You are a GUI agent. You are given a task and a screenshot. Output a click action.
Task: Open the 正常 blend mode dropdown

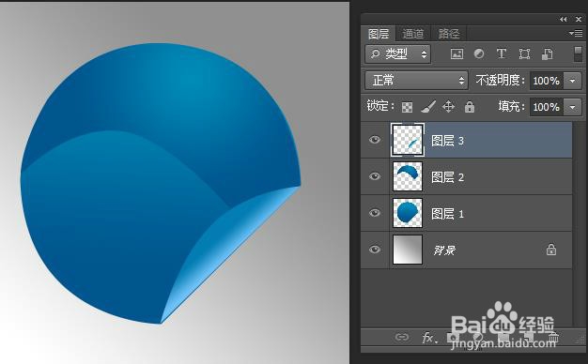[416, 81]
